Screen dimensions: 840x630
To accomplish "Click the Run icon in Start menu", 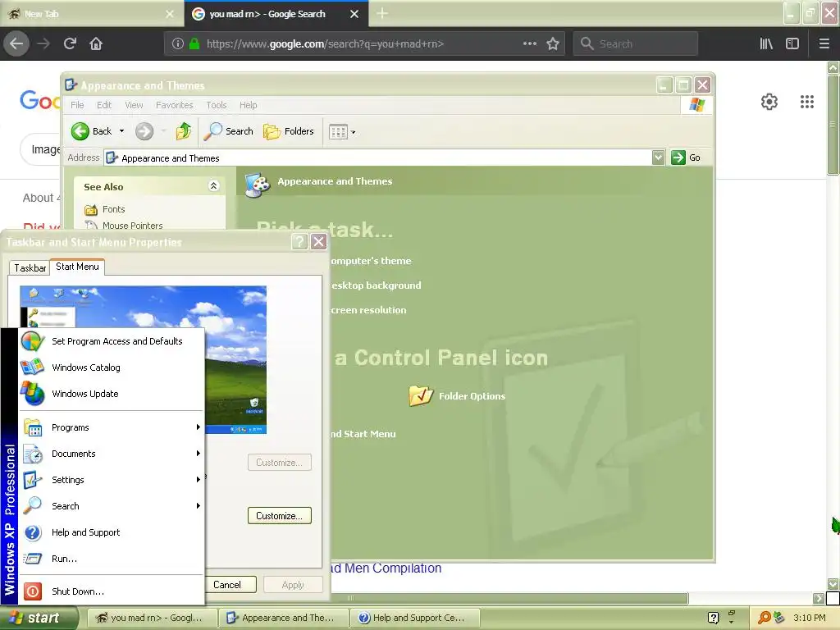I will 33,559.
